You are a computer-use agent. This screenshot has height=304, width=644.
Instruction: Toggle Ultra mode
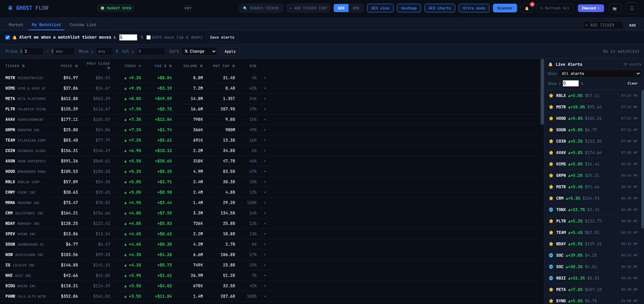[474, 8]
